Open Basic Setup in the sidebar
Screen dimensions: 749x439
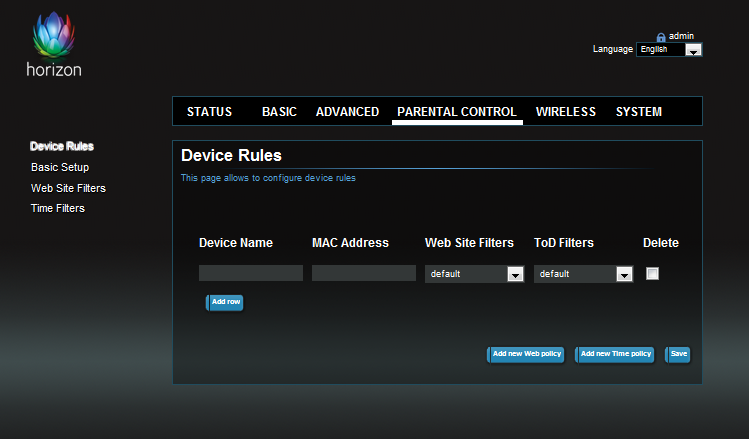click(60, 167)
